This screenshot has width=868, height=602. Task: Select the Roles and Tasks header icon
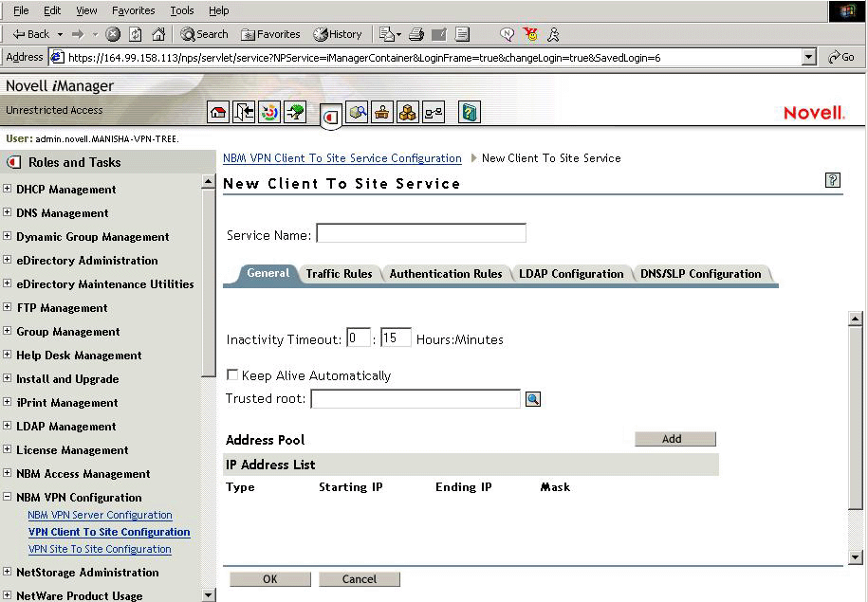(x=331, y=117)
